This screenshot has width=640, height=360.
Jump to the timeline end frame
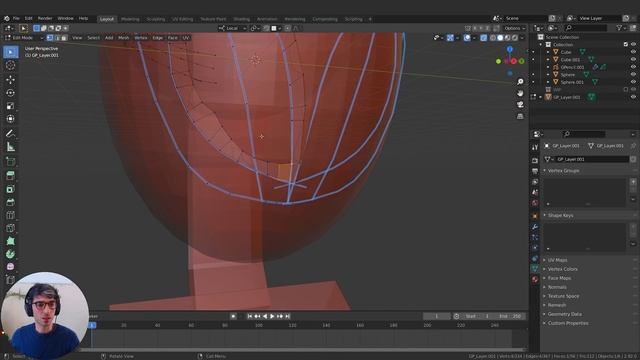tap(287, 316)
